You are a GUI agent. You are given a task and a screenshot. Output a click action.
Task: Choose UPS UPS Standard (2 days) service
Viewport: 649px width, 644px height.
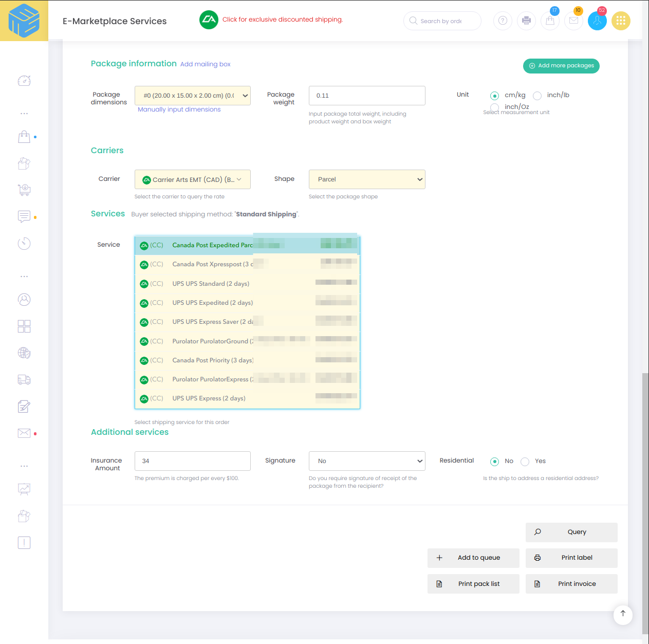211,284
